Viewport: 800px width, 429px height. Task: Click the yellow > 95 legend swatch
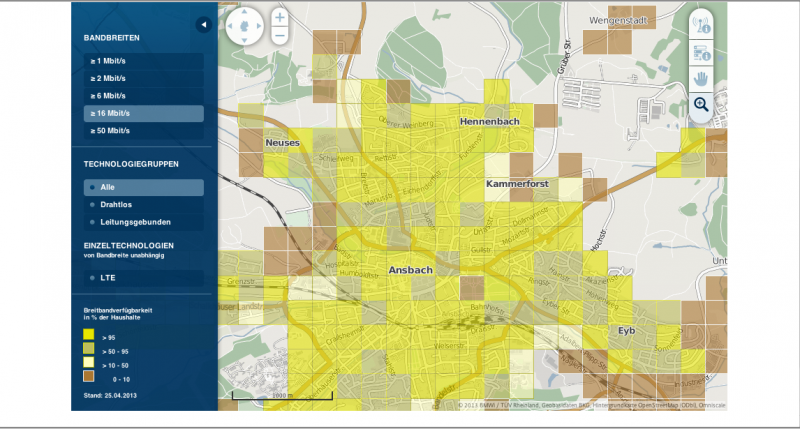89,335
